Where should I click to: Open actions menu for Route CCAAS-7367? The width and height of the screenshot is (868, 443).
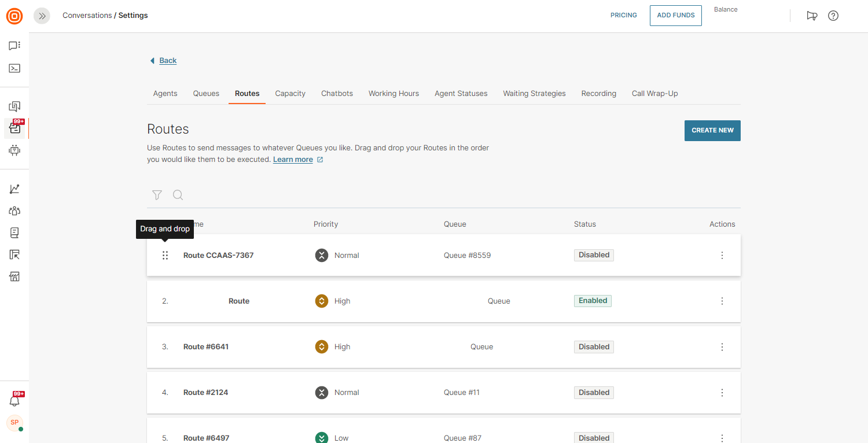coord(722,255)
